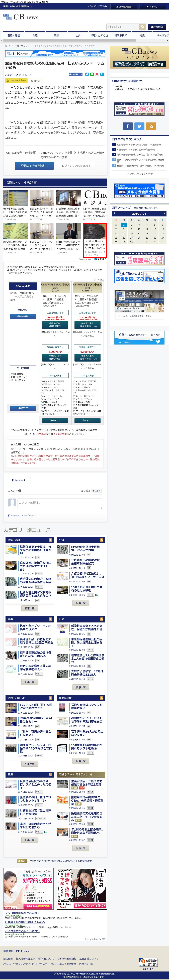The image size is (169, 980).
Task: Click RSS icon in 新商品情報 header
Action: coord(102,698)
